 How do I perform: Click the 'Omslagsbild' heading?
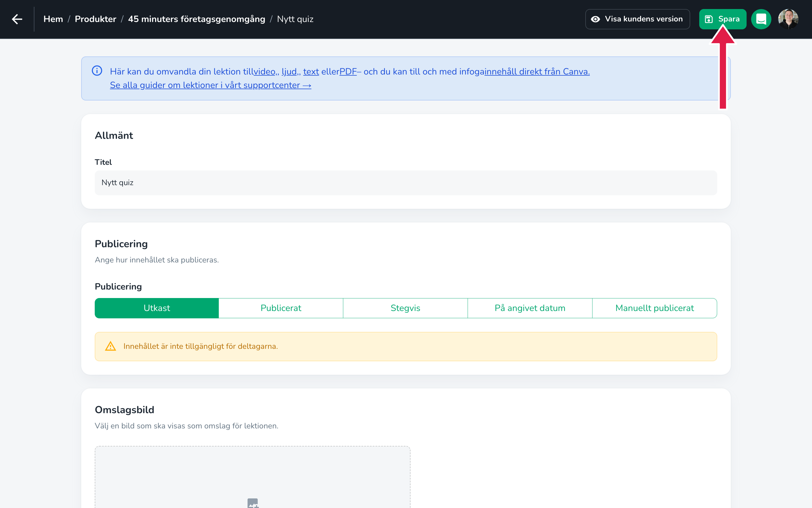click(x=125, y=410)
